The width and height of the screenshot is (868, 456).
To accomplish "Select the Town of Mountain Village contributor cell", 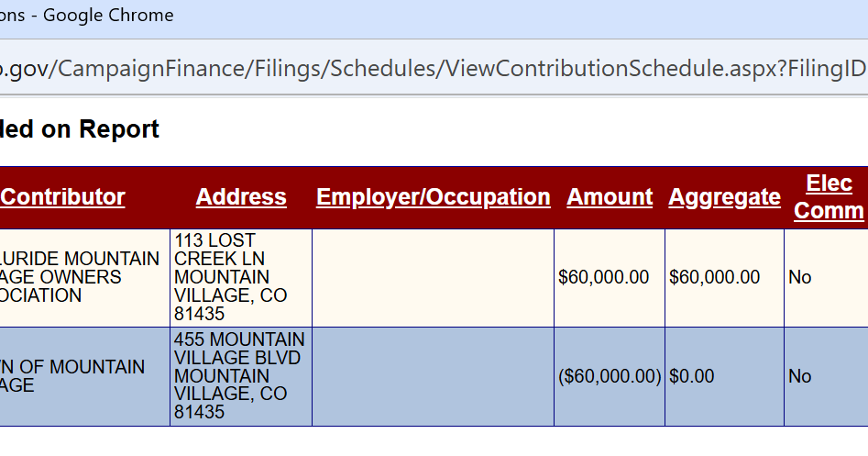I will tap(84, 377).
